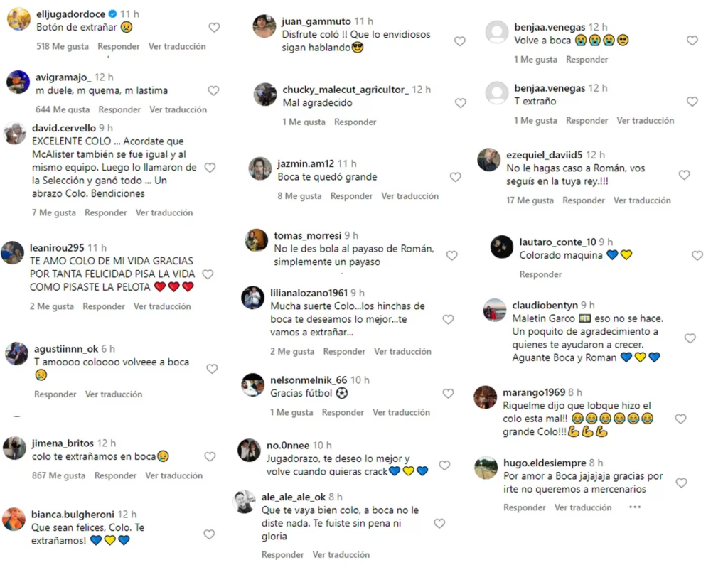This screenshot has width=728, height=565.
Task: Tap the heart next to jimena_britos's comment
Action: pyautogui.click(x=210, y=456)
